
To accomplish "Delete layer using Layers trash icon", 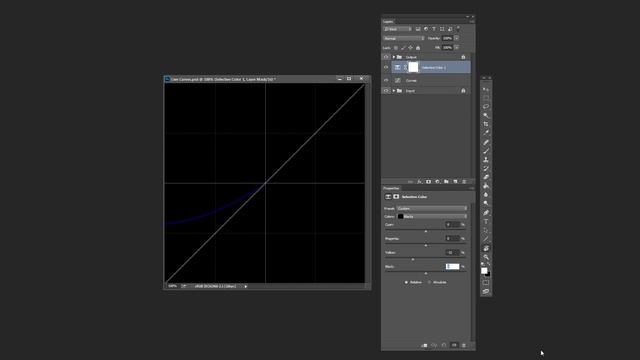I will click(x=464, y=182).
